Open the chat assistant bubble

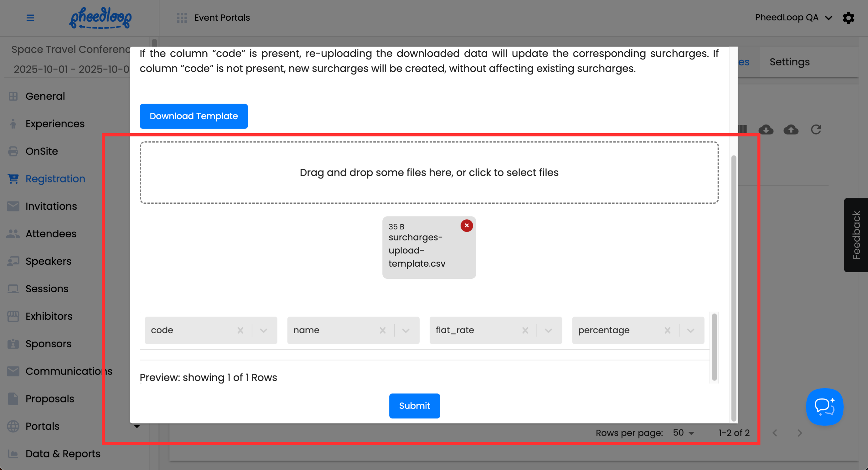click(x=824, y=407)
